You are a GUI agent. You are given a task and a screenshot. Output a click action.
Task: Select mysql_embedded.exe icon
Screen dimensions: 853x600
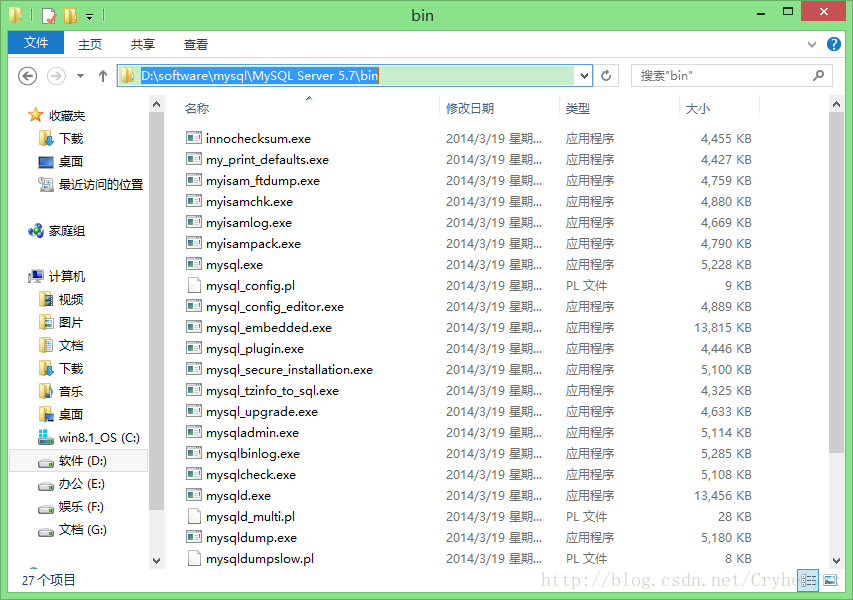(x=194, y=327)
